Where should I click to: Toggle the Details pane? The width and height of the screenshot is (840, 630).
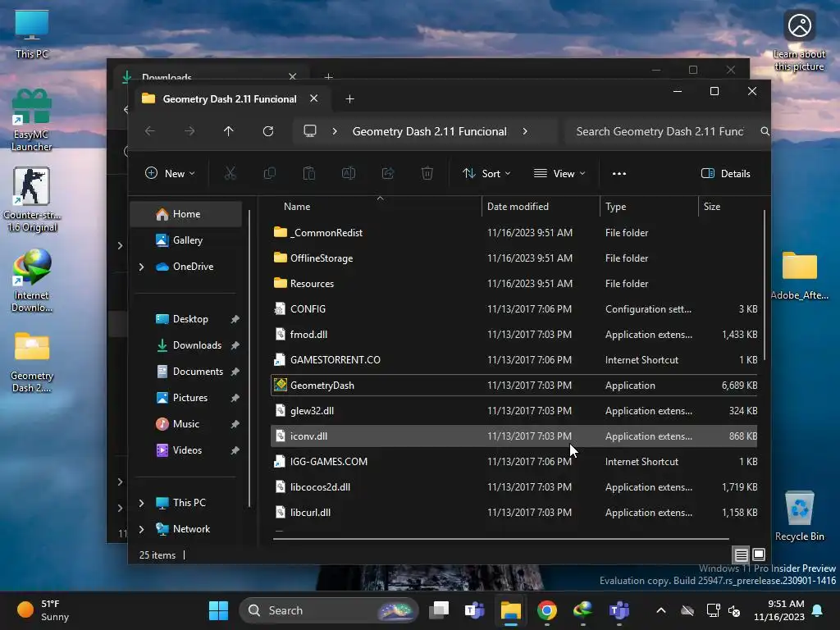726,174
